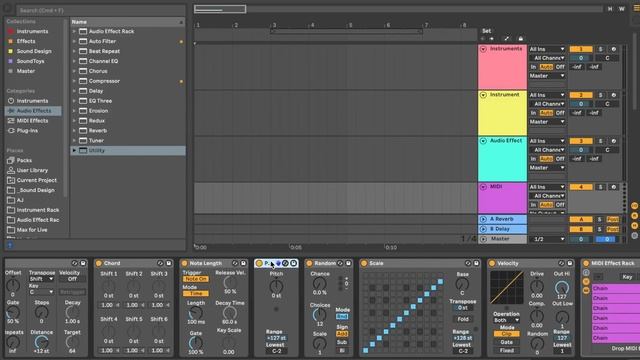Open the Max for Live folder
The width and height of the screenshot is (640, 360).
click(x=32, y=230)
